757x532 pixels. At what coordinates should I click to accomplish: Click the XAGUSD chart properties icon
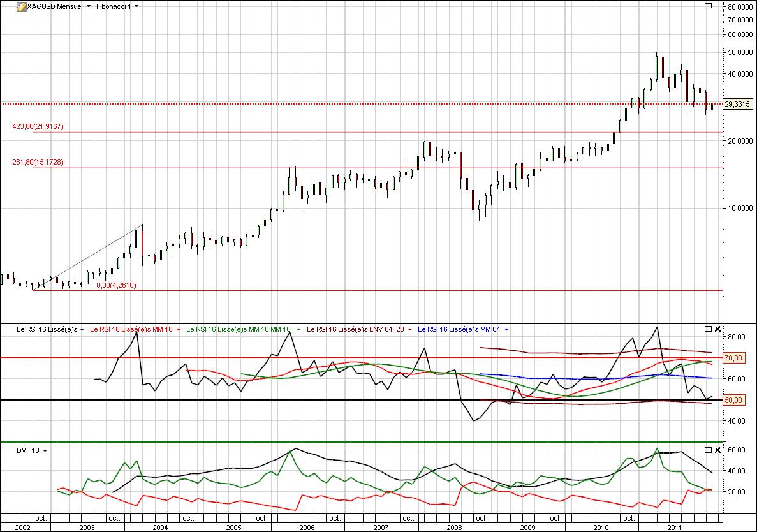pyautogui.click(x=21, y=7)
